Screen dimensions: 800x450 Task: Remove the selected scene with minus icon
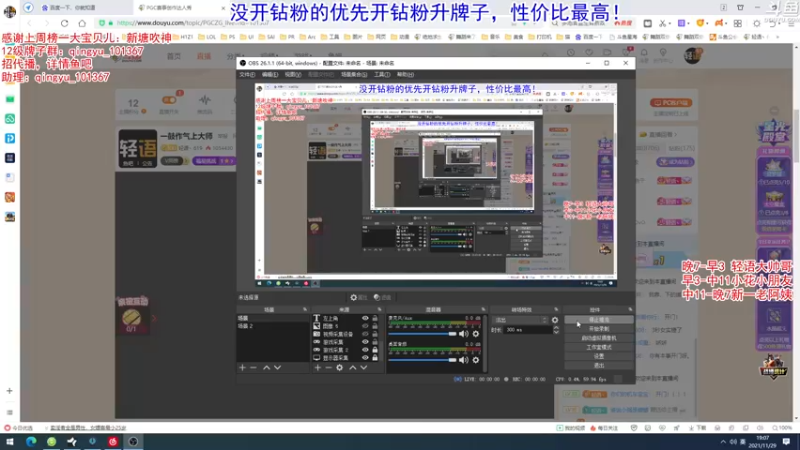[x=254, y=367]
